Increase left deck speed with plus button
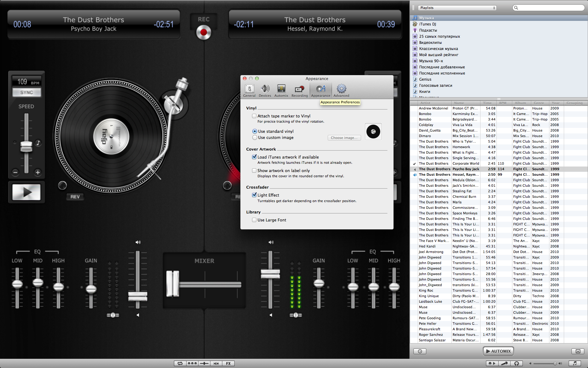The width and height of the screenshot is (588, 368). tap(38, 172)
